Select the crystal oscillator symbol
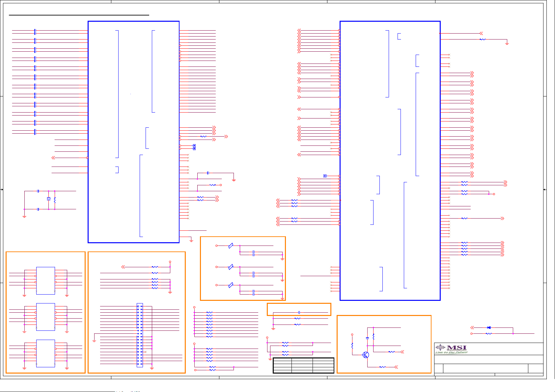Viewport: 555px width, 392px height. coord(49,199)
